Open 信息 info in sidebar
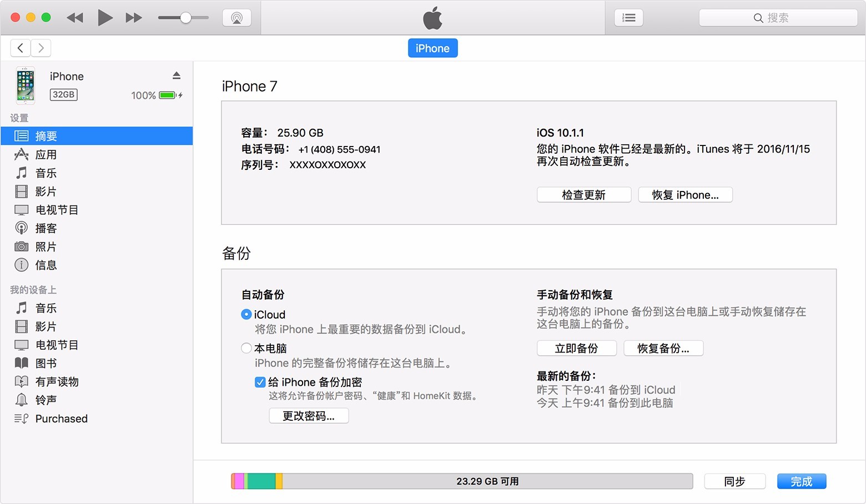Viewport: 866px width, 504px height. point(97,265)
